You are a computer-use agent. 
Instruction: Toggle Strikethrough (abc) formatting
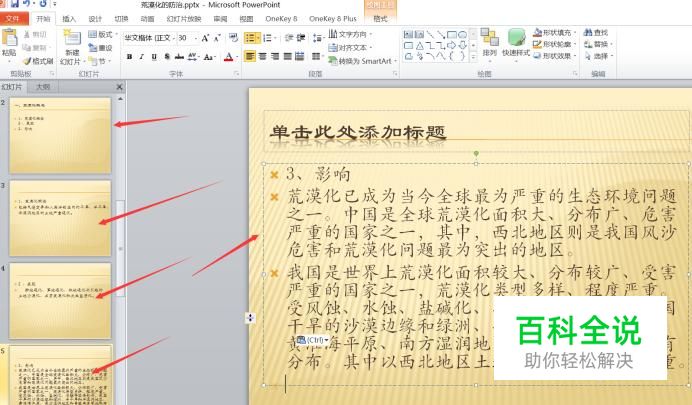179,56
